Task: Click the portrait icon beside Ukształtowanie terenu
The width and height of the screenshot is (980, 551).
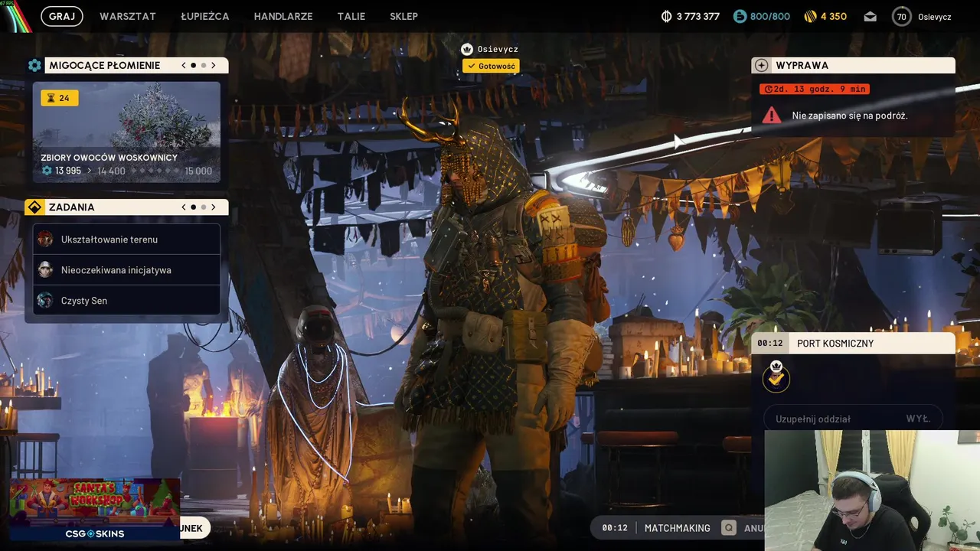Action: [x=45, y=240]
